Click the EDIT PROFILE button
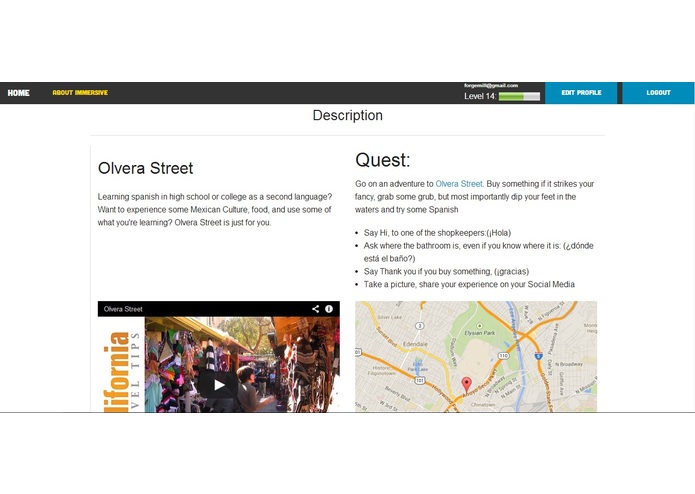695x494 pixels. click(x=581, y=93)
